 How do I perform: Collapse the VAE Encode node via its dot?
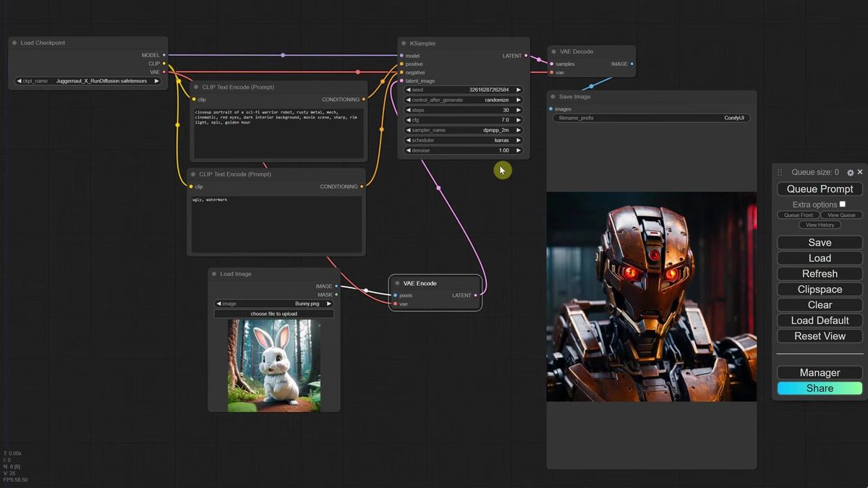click(x=397, y=283)
